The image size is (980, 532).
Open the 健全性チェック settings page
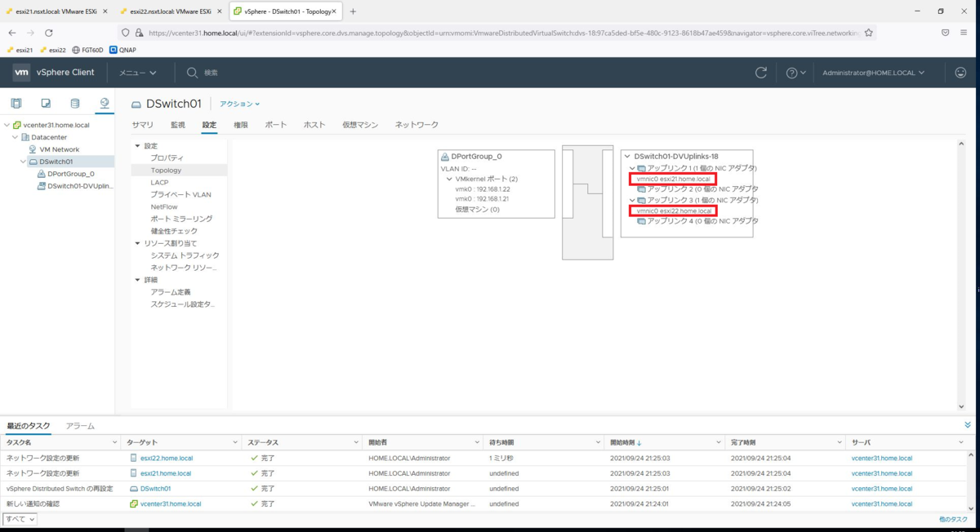coord(174,231)
